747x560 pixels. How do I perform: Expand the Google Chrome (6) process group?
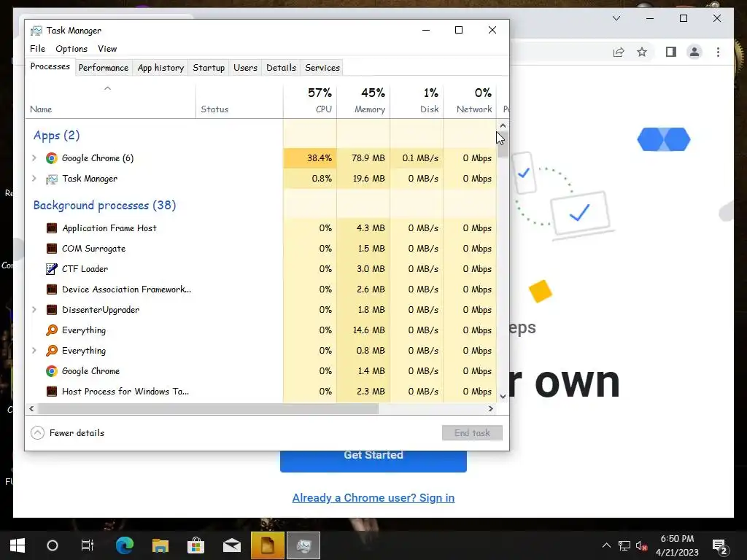click(34, 157)
